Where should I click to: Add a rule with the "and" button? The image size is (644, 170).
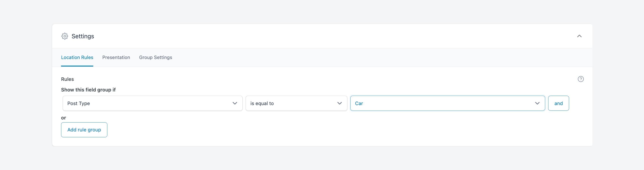point(559,103)
